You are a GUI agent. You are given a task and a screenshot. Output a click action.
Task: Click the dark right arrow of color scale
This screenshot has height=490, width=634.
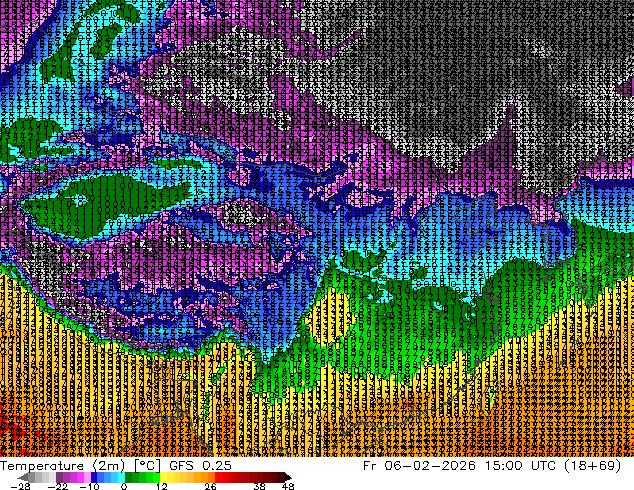[x=288, y=477]
